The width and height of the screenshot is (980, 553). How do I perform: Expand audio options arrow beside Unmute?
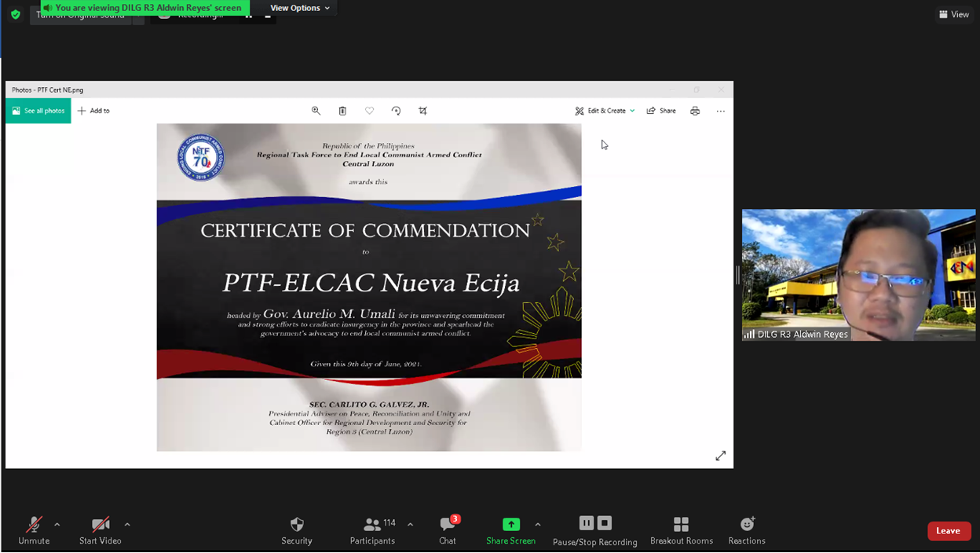tap(57, 524)
